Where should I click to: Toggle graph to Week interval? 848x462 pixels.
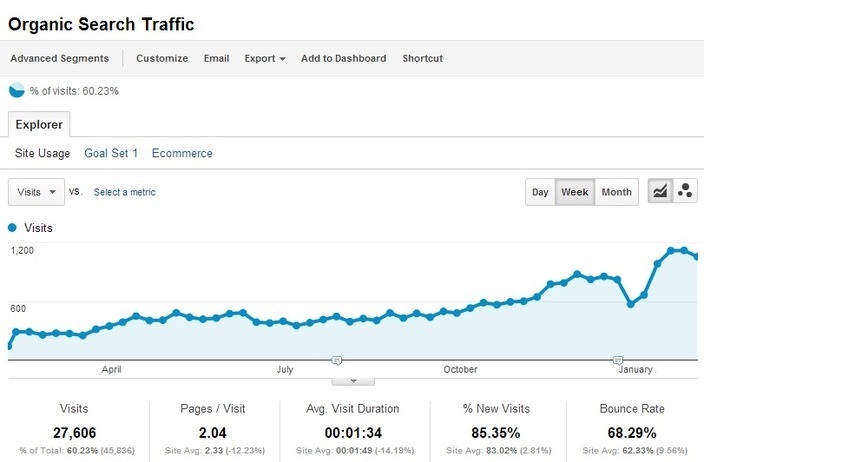point(574,192)
